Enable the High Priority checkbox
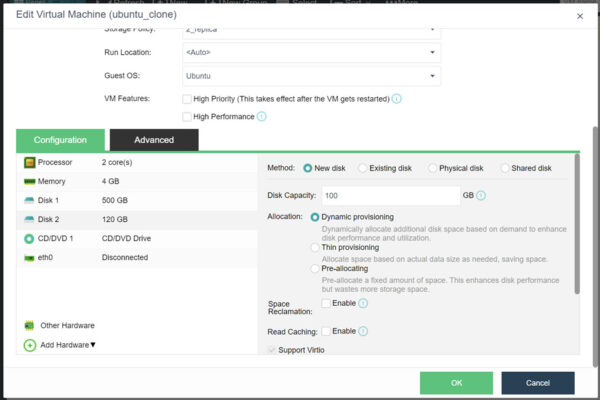The height and width of the screenshot is (400, 600). [x=187, y=99]
